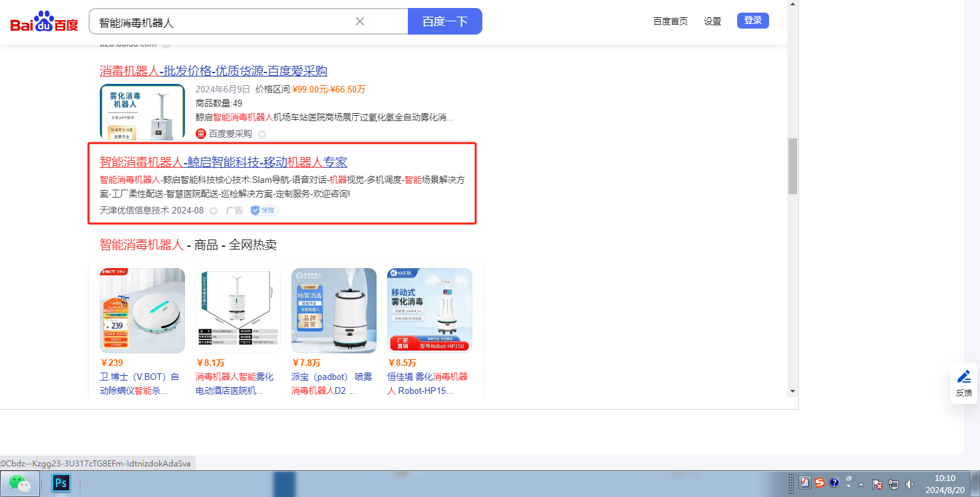This screenshot has height=497, width=980.
Task: Click 百度爱采购 source name
Action: 230,134
